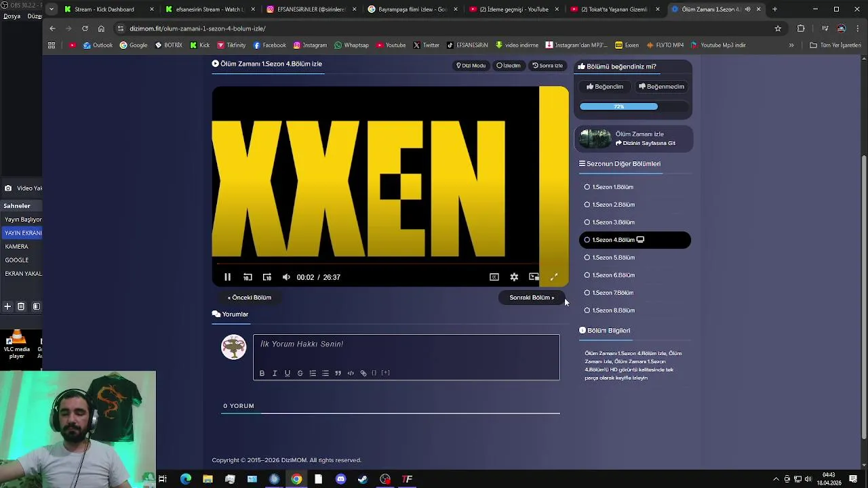Screen dimensions: 868x488
Task: Open subtitles (CC) option in player
Action: (x=494, y=277)
